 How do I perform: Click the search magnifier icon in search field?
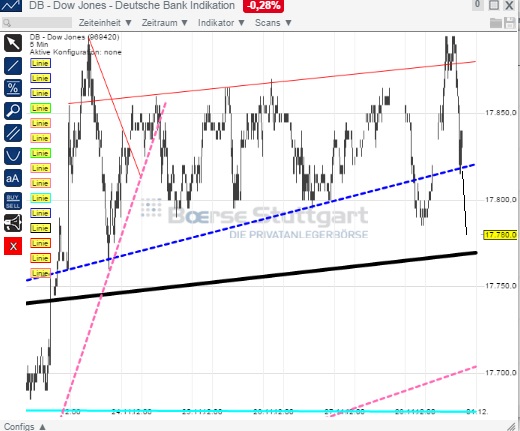7,23
